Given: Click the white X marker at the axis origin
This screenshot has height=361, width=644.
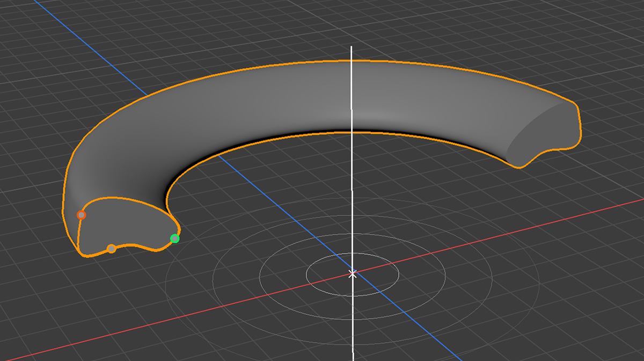Looking at the screenshot, I should coord(352,274).
